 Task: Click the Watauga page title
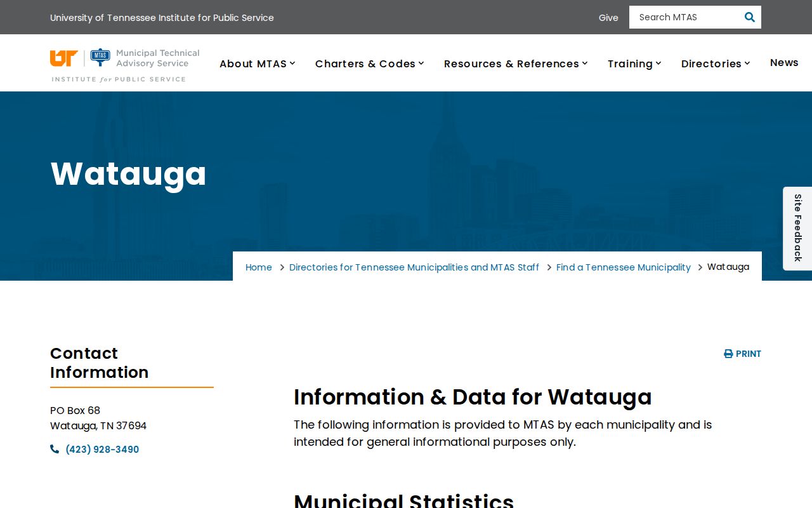pyautogui.click(x=128, y=173)
